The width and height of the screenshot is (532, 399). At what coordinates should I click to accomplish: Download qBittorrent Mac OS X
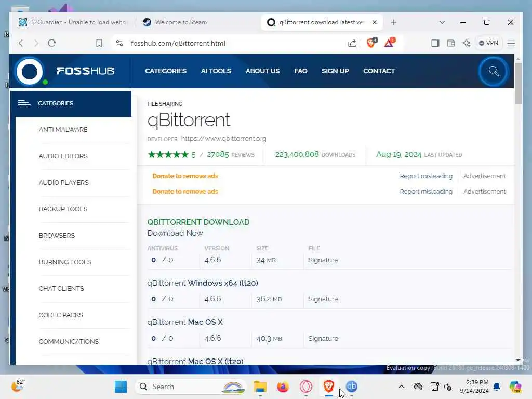coord(185,322)
